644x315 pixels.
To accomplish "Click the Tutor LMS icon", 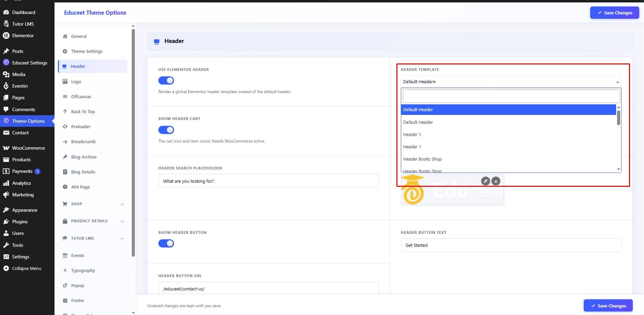I will pos(6,24).
